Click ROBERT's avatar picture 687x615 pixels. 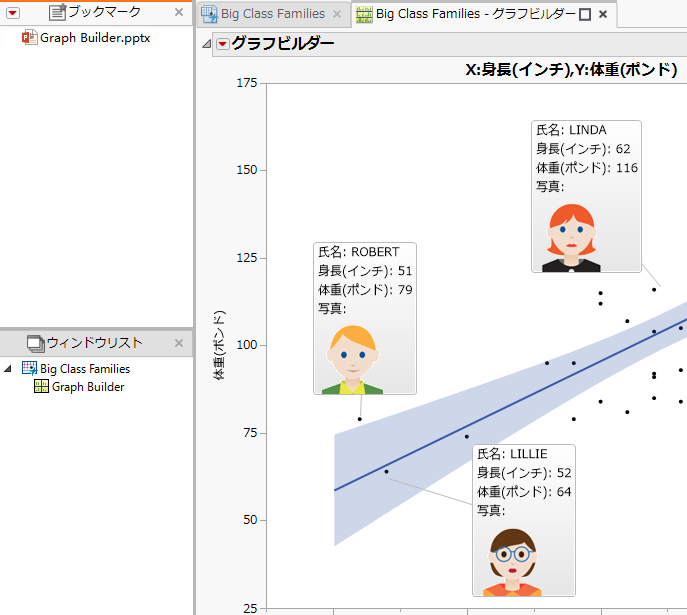[353, 359]
